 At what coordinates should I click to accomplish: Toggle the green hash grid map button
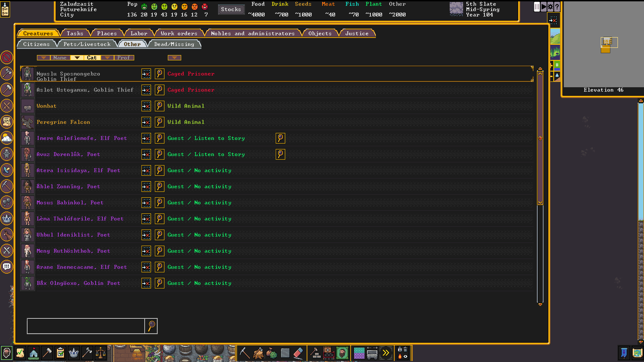click(557, 65)
